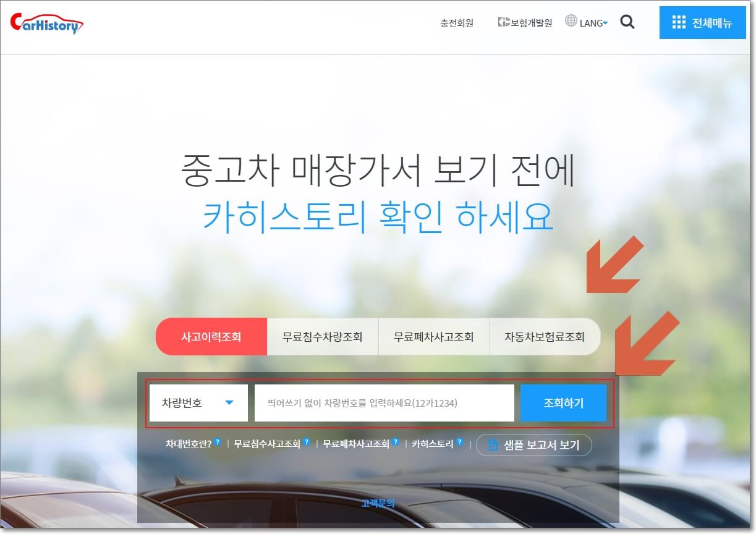Click the 차대번호란? text link
The height and width of the screenshot is (534, 756).
click(189, 444)
